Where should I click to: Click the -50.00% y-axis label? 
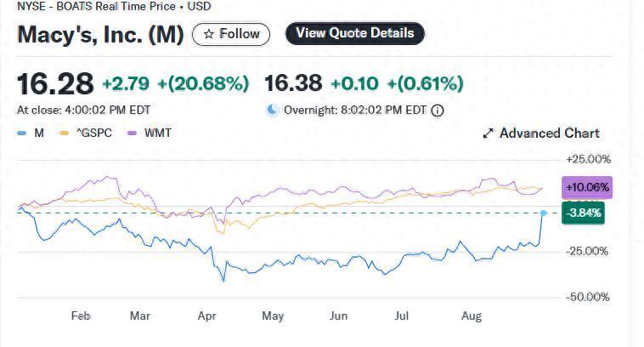588,297
